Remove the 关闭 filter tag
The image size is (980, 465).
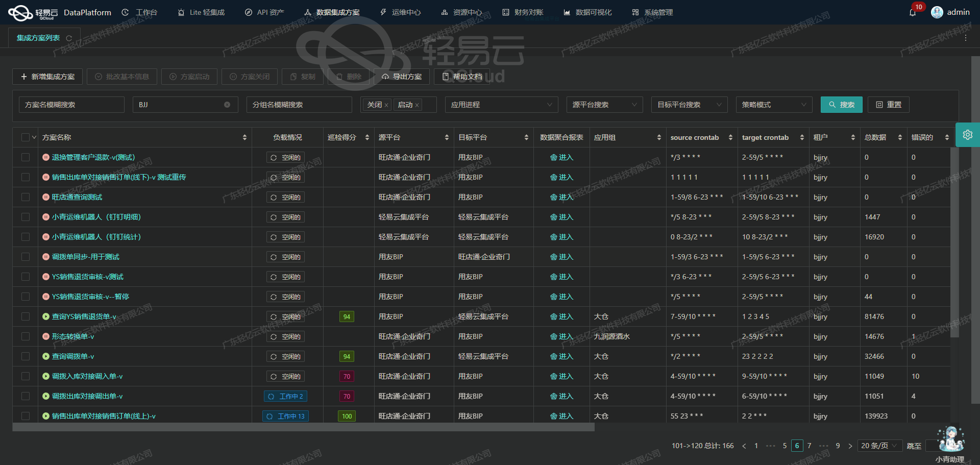[x=386, y=105]
